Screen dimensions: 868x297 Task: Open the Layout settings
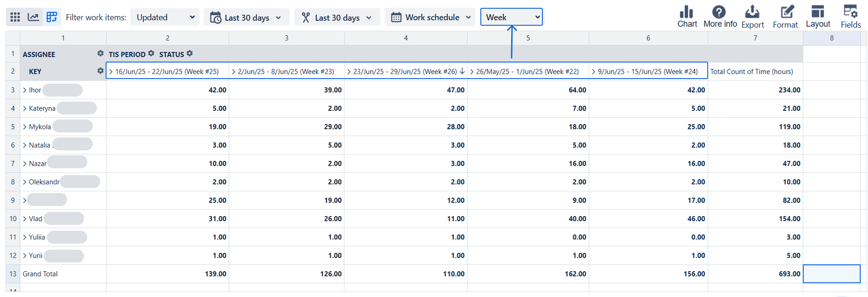pos(818,17)
